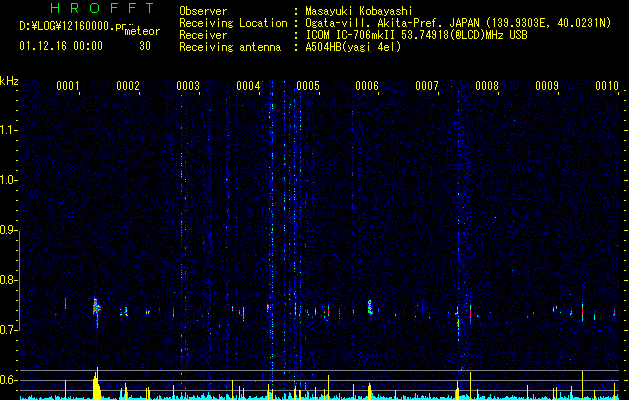Viewport: 629px width, 400px height.
Task: Click the meteor count label
Action: tap(142, 31)
